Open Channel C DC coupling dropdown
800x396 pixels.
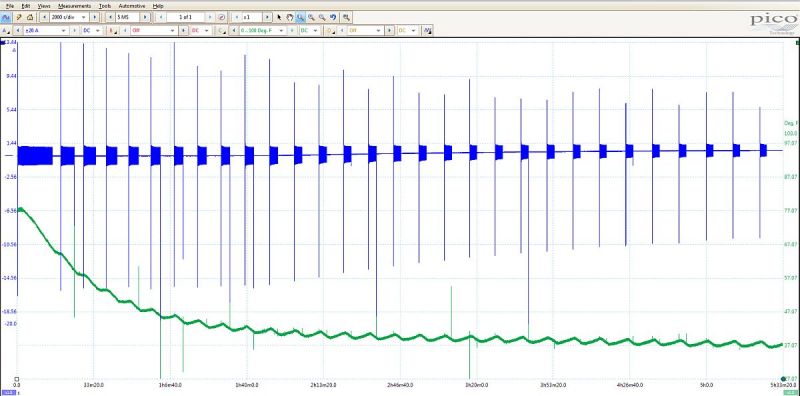coord(309,31)
